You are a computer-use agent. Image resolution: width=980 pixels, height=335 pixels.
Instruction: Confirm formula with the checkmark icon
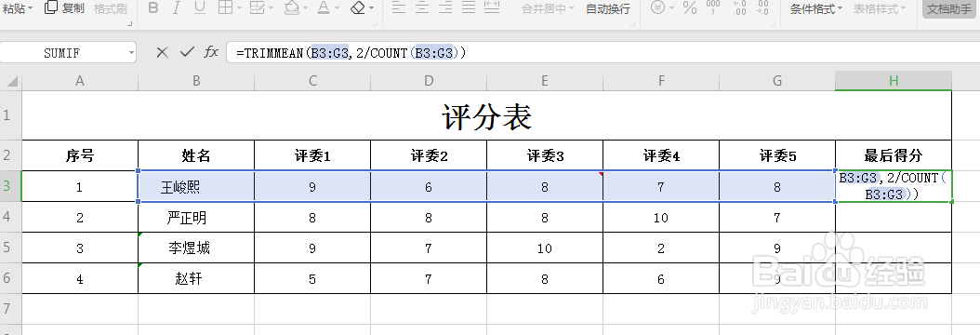point(187,52)
